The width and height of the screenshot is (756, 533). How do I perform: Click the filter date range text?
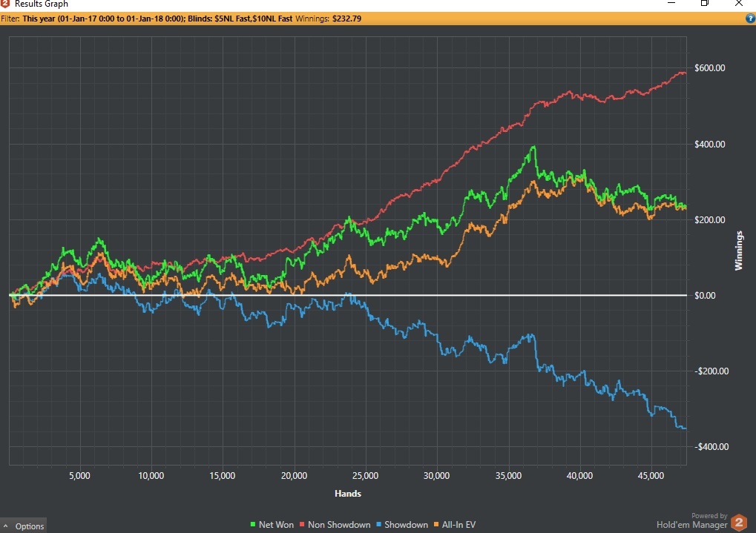point(104,19)
